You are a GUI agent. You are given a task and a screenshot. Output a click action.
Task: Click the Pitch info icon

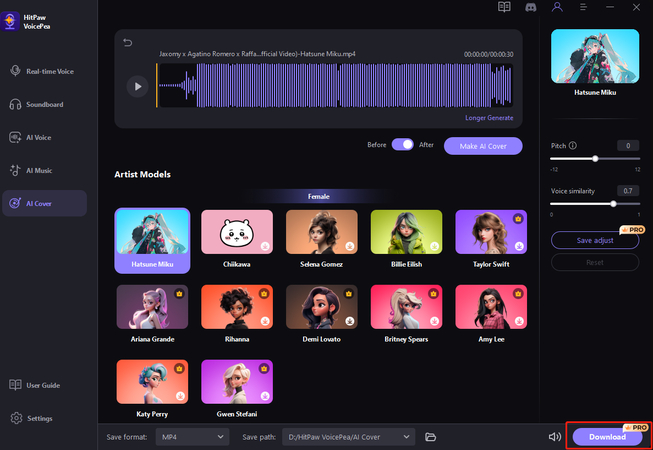pos(573,145)
